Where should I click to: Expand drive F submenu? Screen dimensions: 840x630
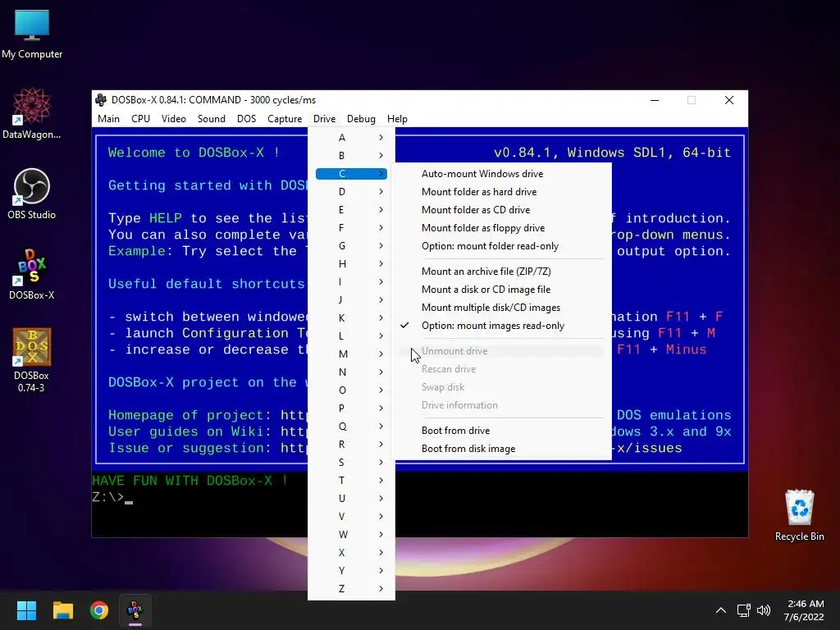pyautogui.click(x=351, y=228)
